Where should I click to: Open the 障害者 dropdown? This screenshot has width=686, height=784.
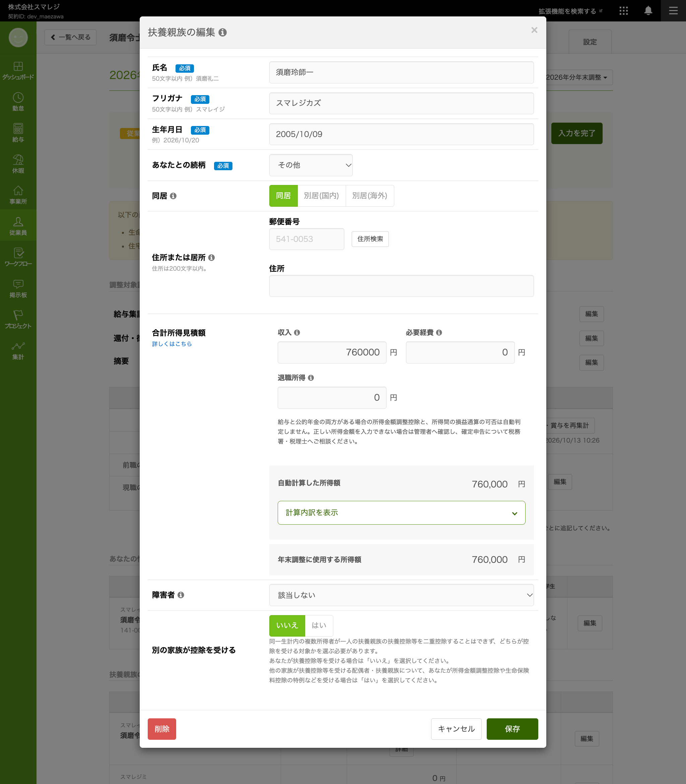click(x=401, y=595)
